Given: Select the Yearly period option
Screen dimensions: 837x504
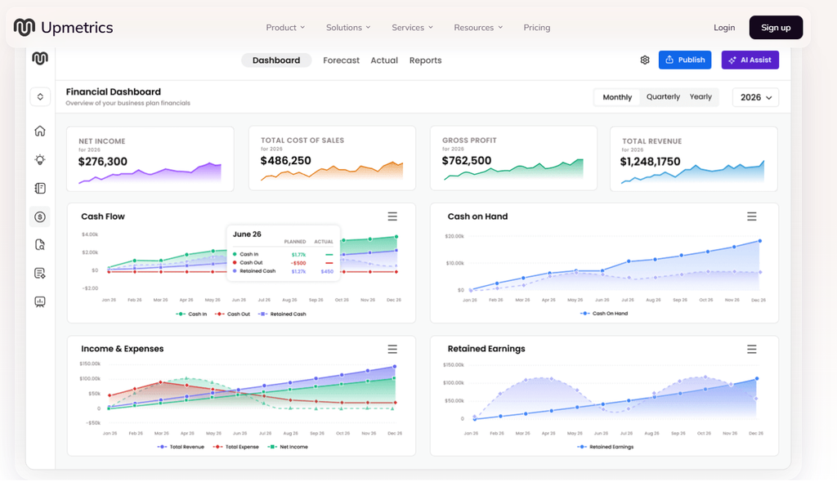Looking at the screenshot, I should click(x=700, y=96).
